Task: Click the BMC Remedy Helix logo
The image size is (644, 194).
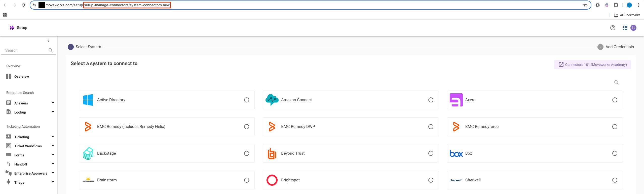Action: pyautogui.click(x=88, y=127)
